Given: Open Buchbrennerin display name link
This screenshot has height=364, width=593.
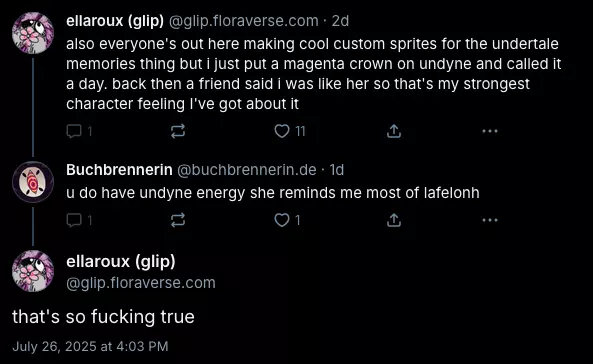Looking at the screenshot, I should pos(119,170).
